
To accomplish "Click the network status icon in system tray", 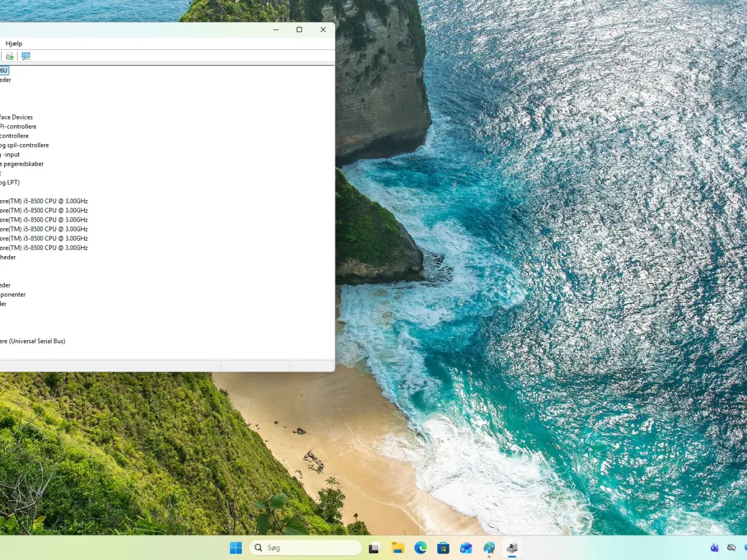I will [x=732, y=547].
